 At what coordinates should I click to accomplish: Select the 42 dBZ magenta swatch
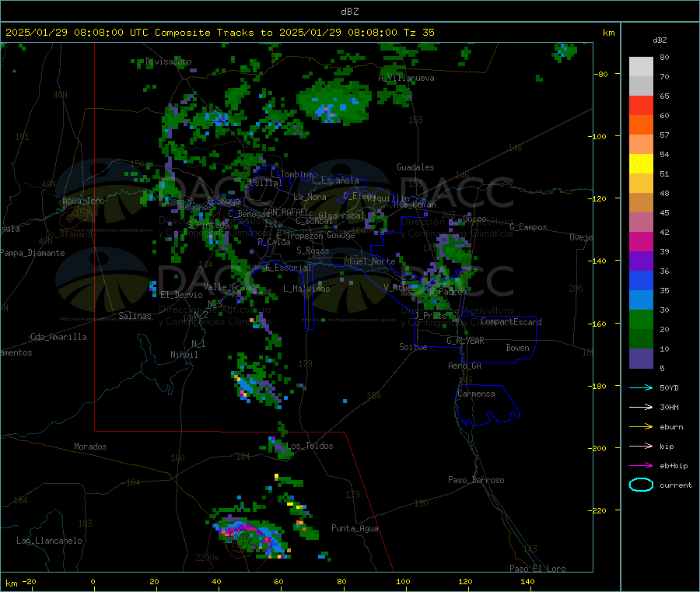coord(641,241)
